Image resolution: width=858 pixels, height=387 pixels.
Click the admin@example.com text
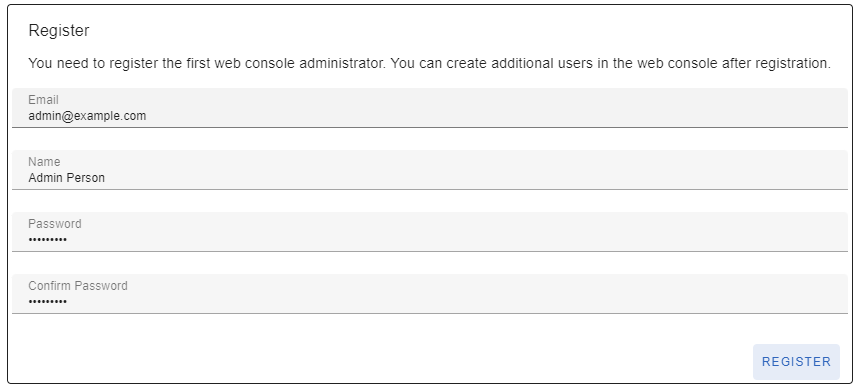[87, 116]
